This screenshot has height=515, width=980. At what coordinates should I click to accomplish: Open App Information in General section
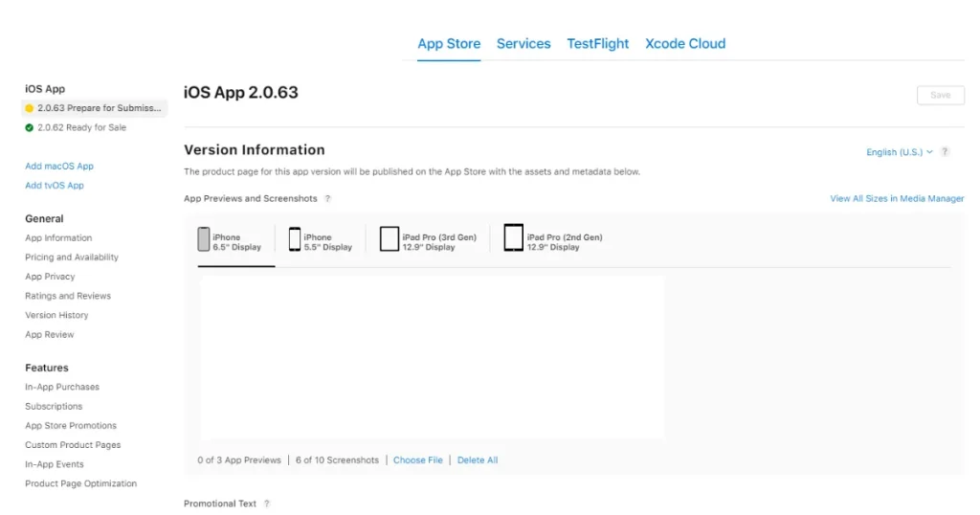pyautogui.click(x=58, y=238)
